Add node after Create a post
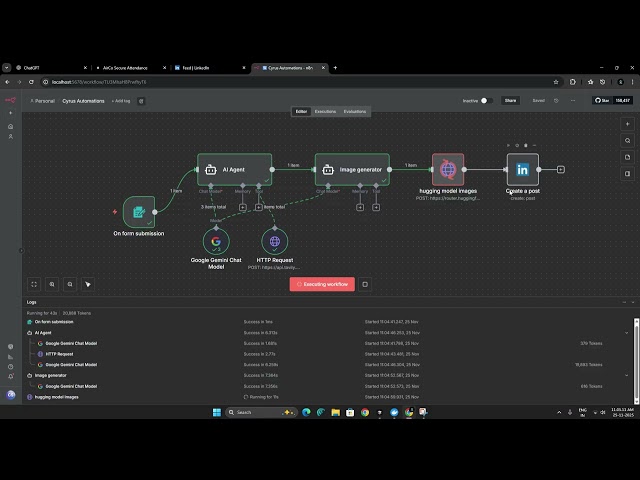 (x=561, y=169)
